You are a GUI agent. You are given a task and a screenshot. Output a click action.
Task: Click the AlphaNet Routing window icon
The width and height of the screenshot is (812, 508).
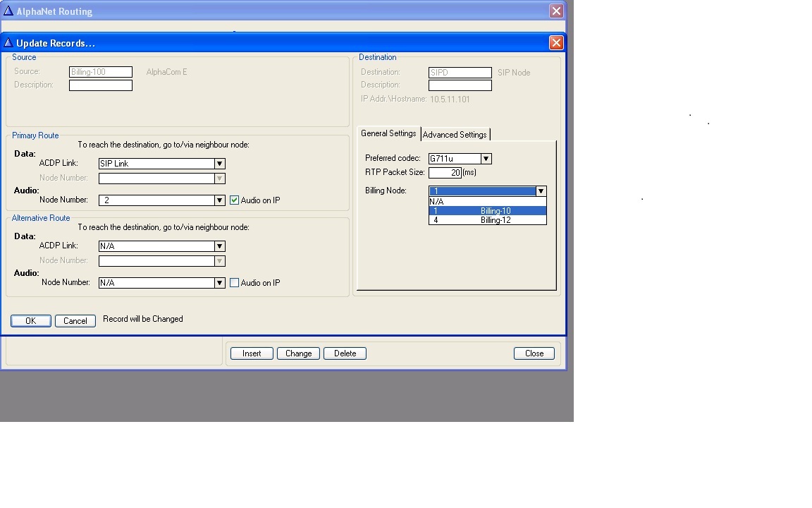(x=8, y=11)
